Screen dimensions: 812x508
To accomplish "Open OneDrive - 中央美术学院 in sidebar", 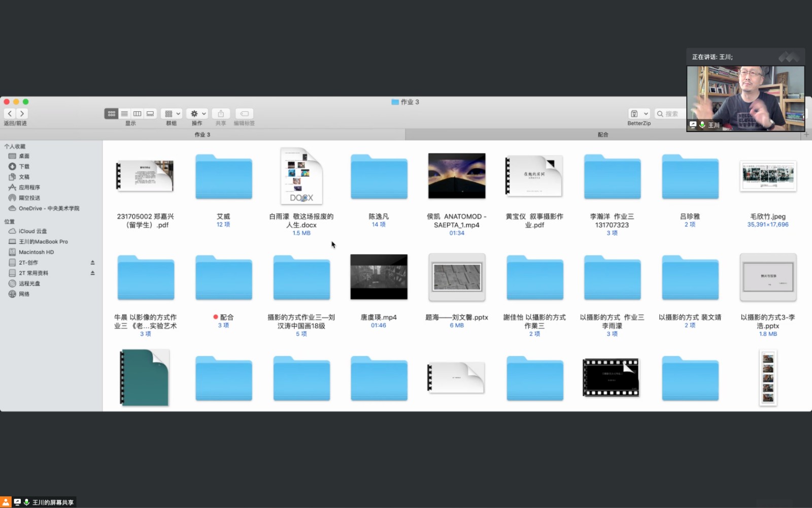I will click(44, 208).
